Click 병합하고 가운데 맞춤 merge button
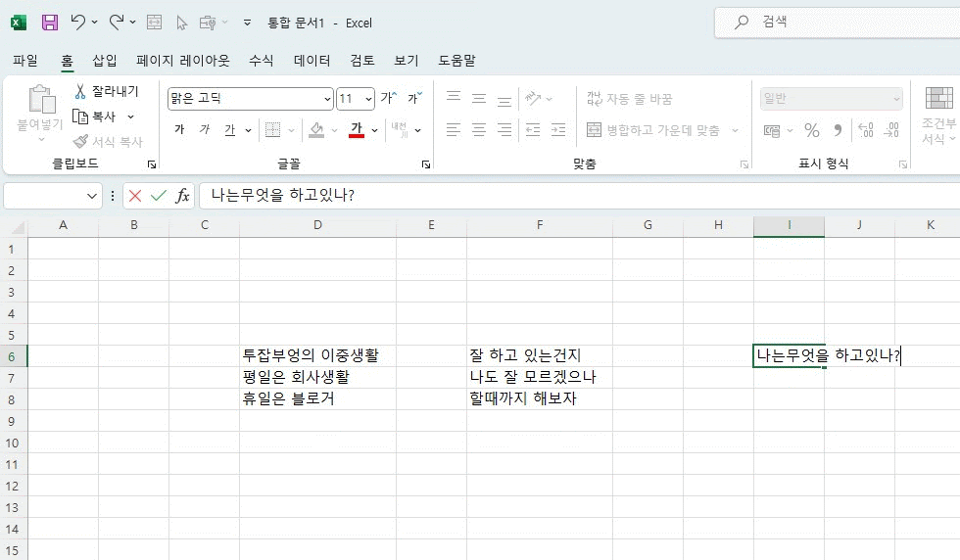This screenshot has width=960, height=560. (x=653, y=130)
